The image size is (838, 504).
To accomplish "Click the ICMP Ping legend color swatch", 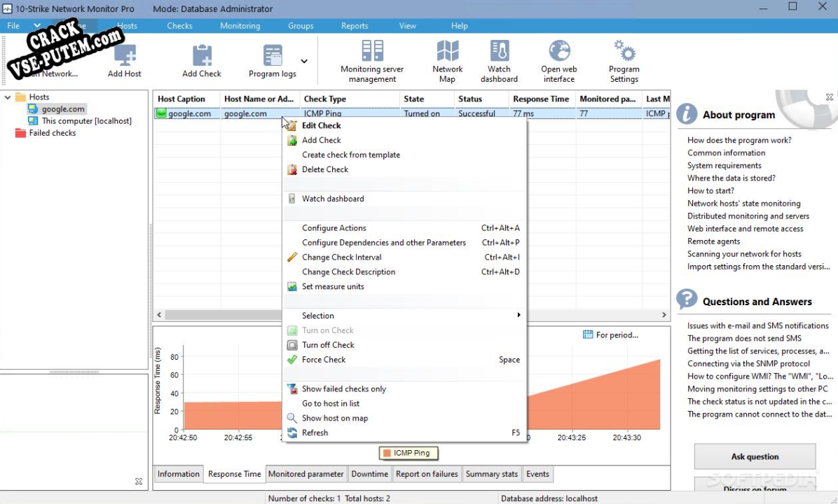I will tap(387, 454).
